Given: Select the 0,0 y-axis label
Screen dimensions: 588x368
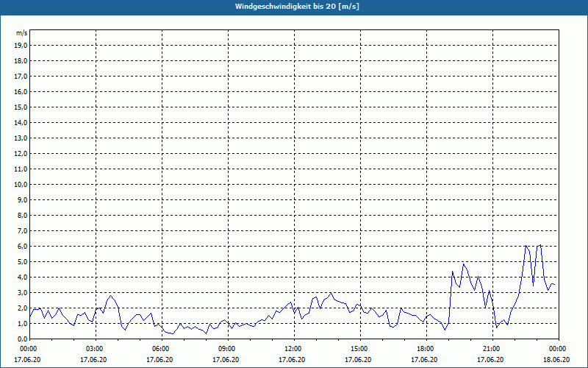Looking at the screenshot, I should (23, 339).
